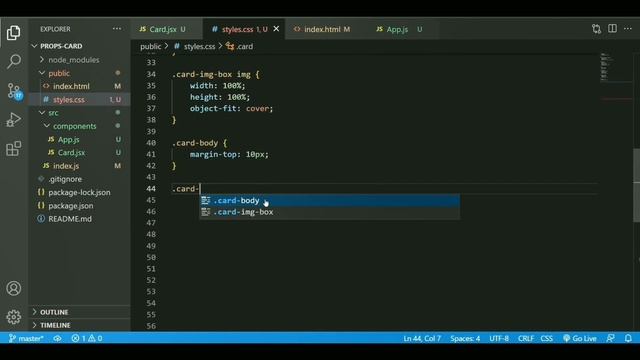The width and height of the screenshot is (640, 360).
Task: Open index.js in the file tree
Action: coord(80,166)
